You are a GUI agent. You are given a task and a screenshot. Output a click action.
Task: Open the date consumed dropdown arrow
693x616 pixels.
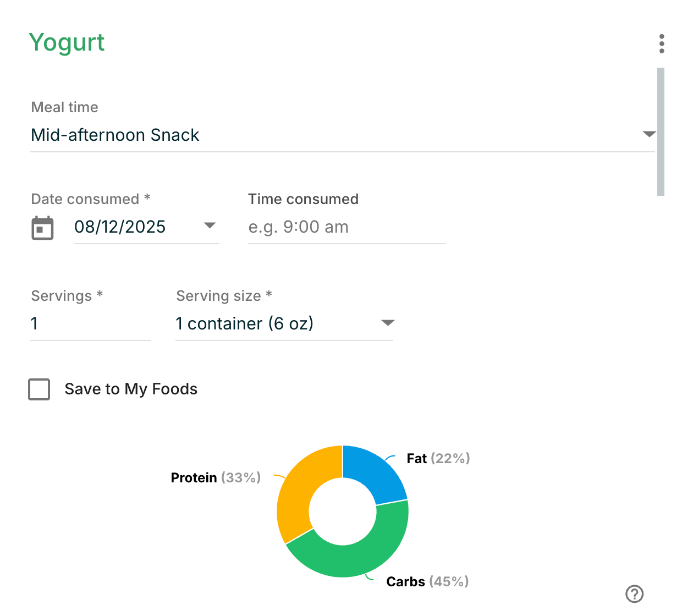(x=210, y=226)
